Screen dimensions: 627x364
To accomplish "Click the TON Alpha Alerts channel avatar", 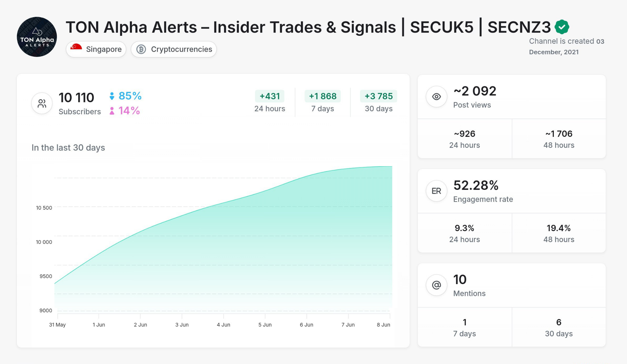I will point(37,37).
